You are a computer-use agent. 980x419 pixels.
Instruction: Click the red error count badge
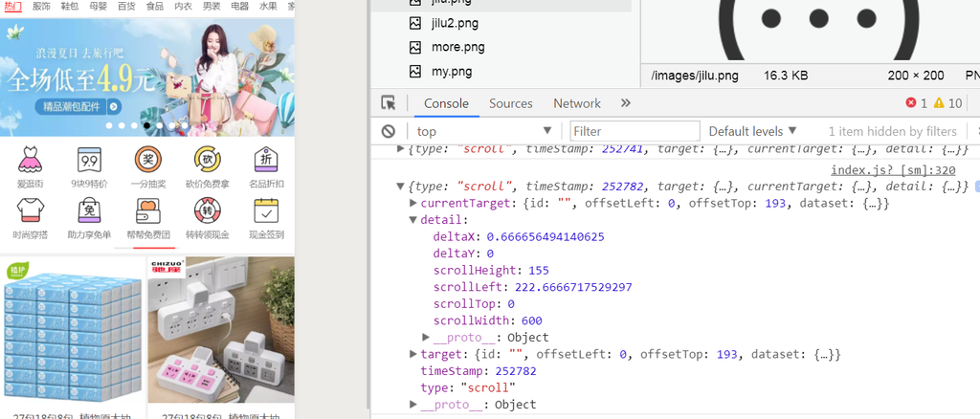coord(916,103)
